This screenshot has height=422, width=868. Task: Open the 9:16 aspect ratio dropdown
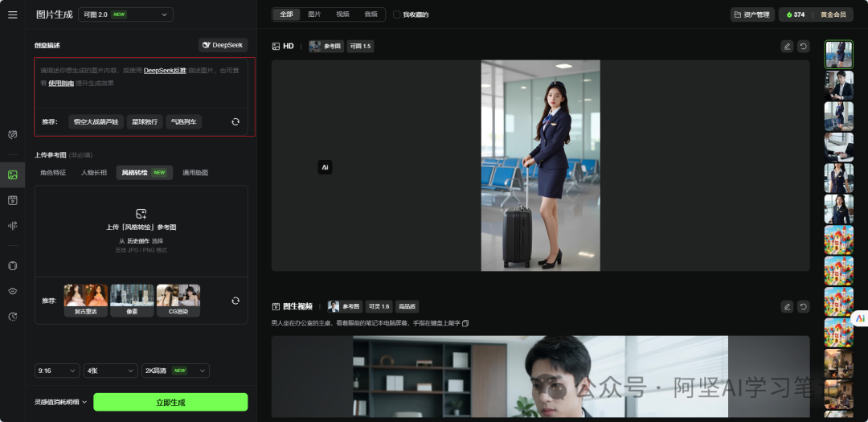[x=57, y=371]
